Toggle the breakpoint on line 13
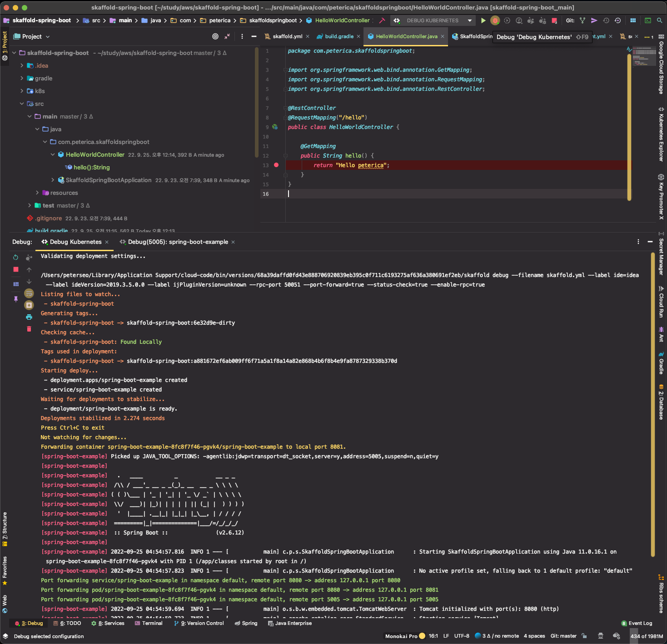 tap(276, 165)
